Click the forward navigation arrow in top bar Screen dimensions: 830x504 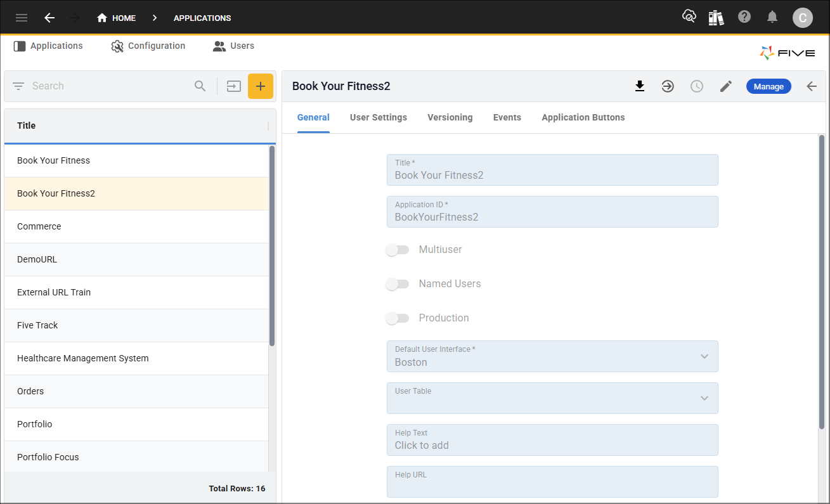point(75,18)
